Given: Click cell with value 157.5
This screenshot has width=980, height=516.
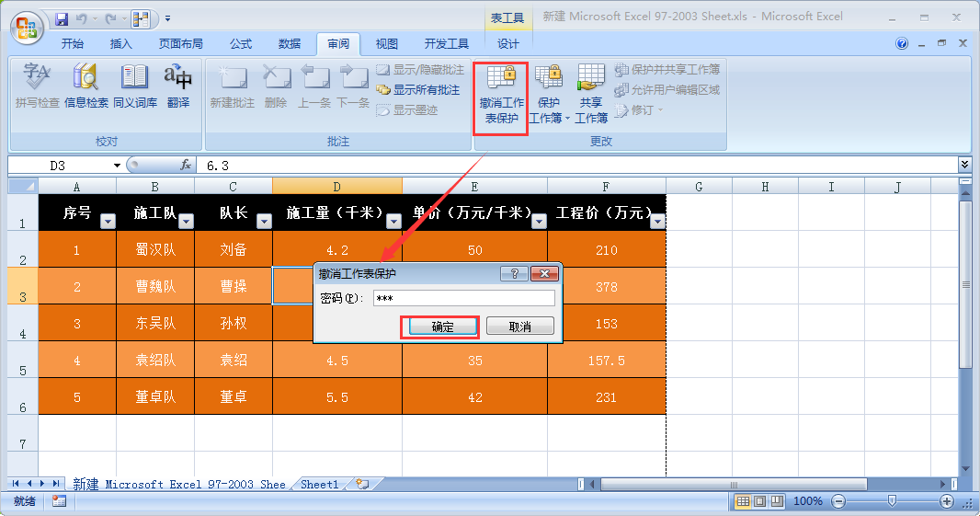Looking at the screenshot, I should pos(606,361).
